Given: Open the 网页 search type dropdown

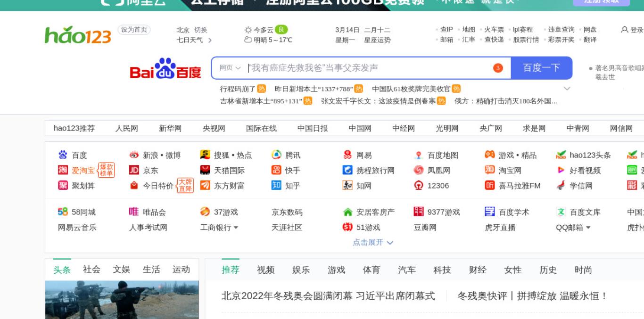Looking at the screenshot, I should pyautogui.click(x=230, y=68).
